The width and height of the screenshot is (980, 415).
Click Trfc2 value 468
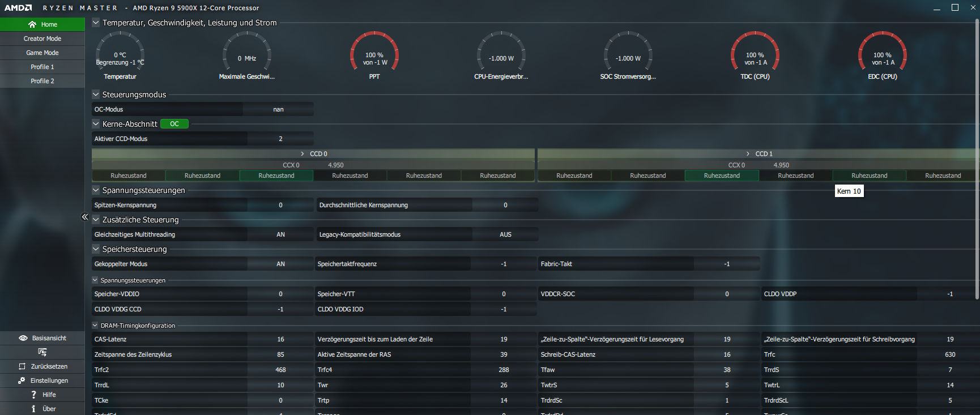280,370
